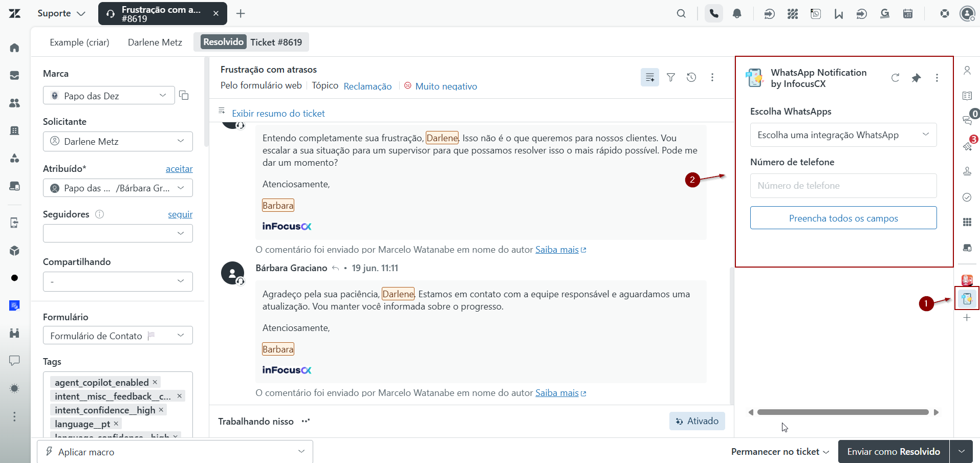This screenshot has height=463, width=980.
Task: Toggle the pin on WhatsApp Notification app
Action: click(916, 78)
